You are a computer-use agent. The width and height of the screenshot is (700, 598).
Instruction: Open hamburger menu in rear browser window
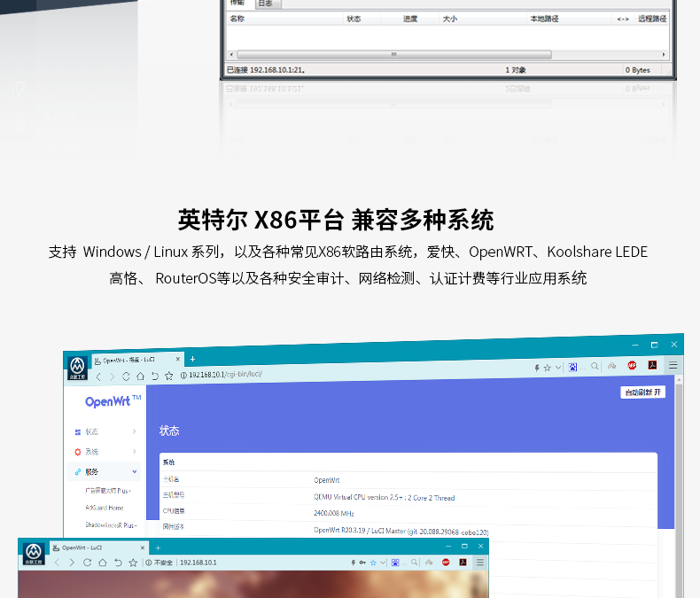(x=673, y=366)
